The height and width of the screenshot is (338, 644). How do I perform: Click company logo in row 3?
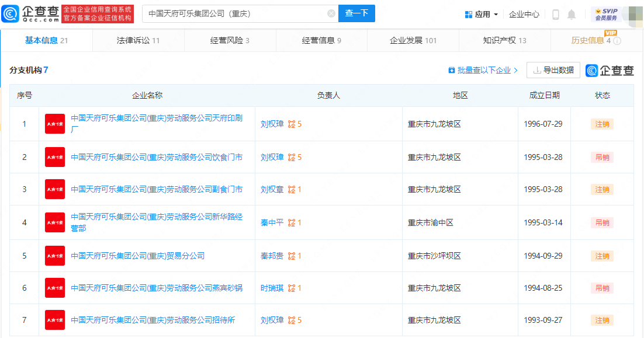(x=54, y=189)
